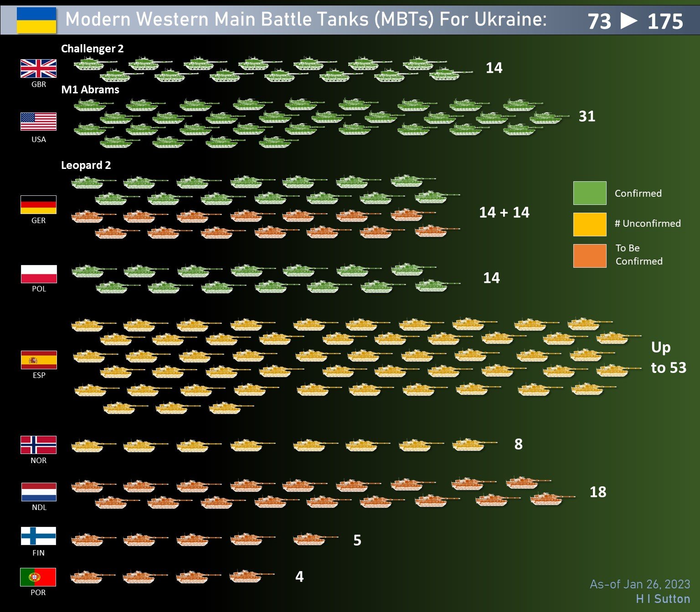Select the Netherlands flag icon
700x612 pixels.
(39, 492)
